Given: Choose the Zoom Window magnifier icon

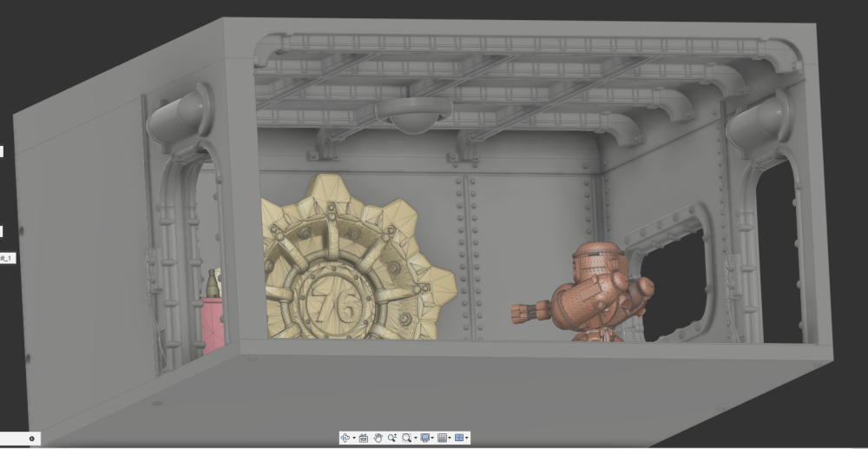Looking at the screenshot, I should pos(407,438).
